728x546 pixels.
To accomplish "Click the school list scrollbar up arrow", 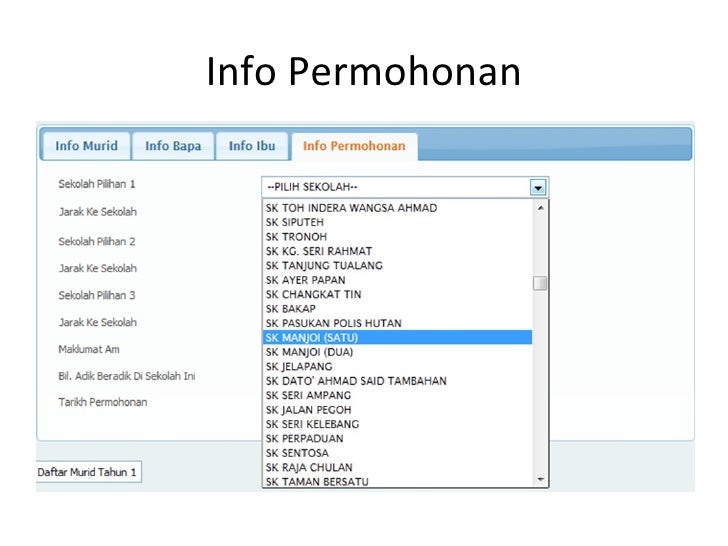I will coord(540,208).
